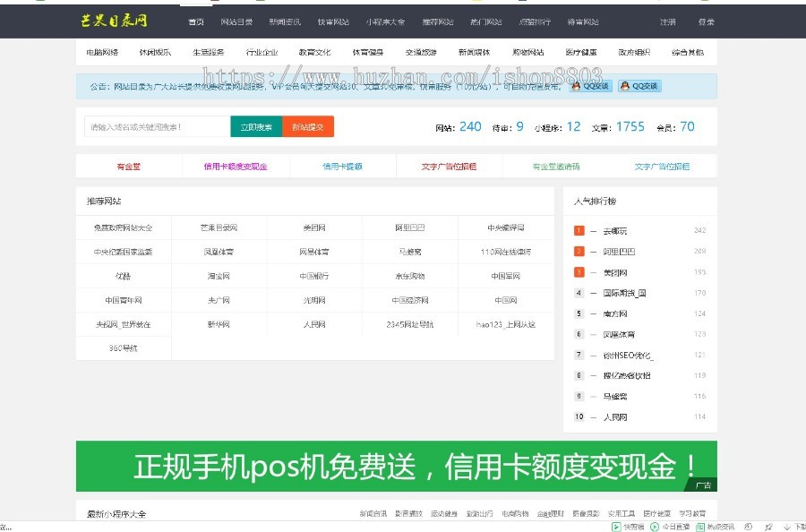This screenshot has height=532, width=806.
Task: Visit 淘宝网 in the recommended sites list
Action: pos(219,276)
